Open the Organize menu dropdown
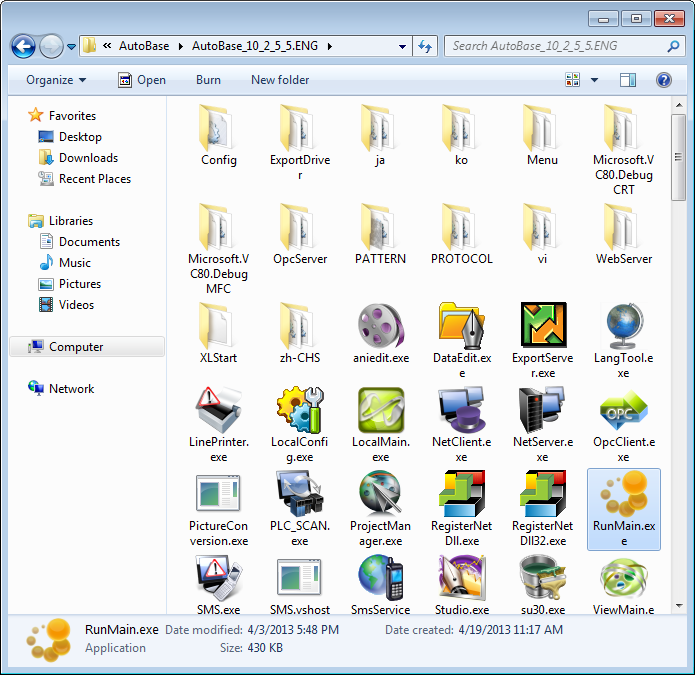The image size is (695, 675). (56, 80)
